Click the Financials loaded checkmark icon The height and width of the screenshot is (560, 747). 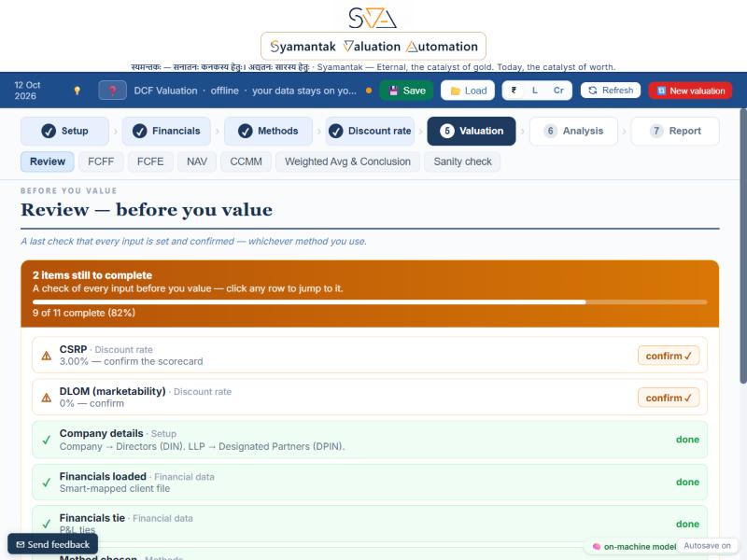coord(46,483)
